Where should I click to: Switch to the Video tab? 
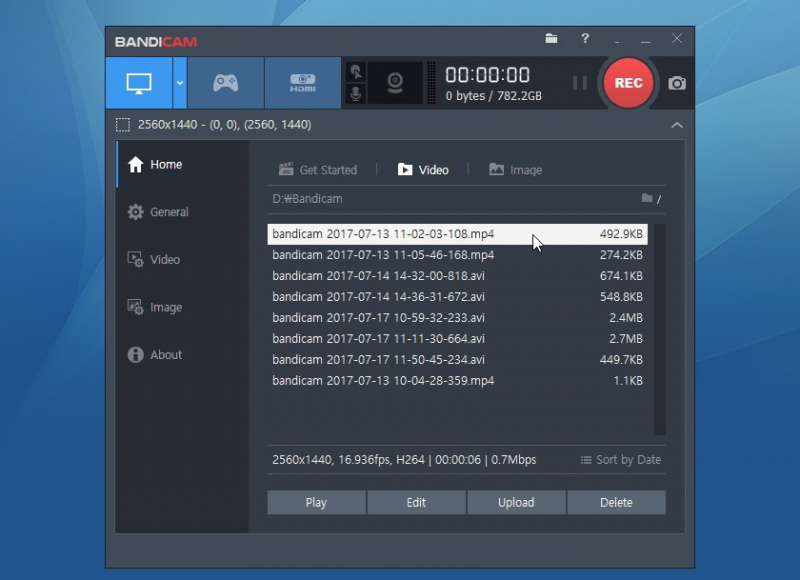[x=423, y=170]
